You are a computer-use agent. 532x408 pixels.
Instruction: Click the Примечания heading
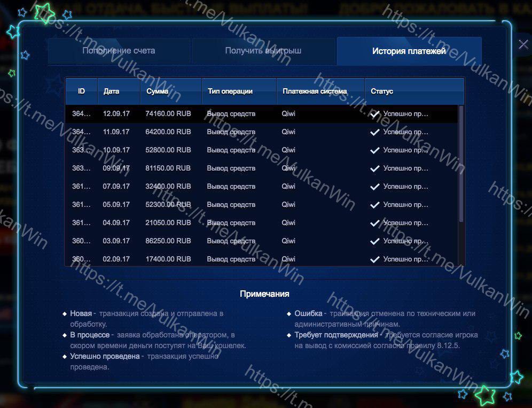coord(264,294)
